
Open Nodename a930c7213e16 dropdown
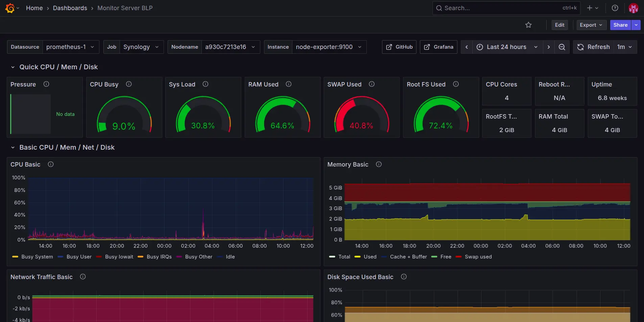point(231,47)
